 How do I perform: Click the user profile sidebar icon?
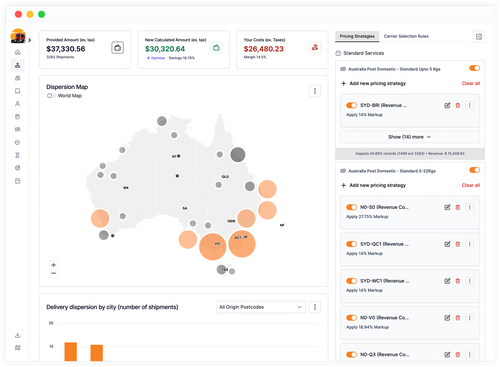coord(18,104)
